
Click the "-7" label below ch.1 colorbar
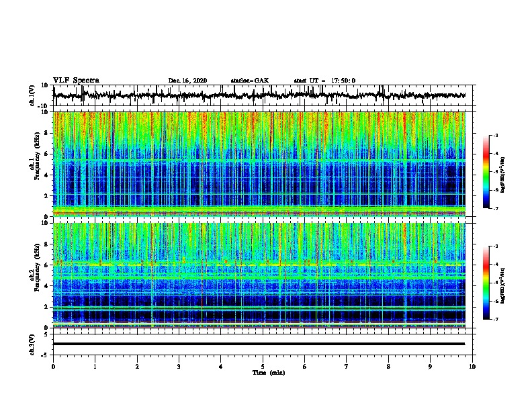(x=495, y=208)
